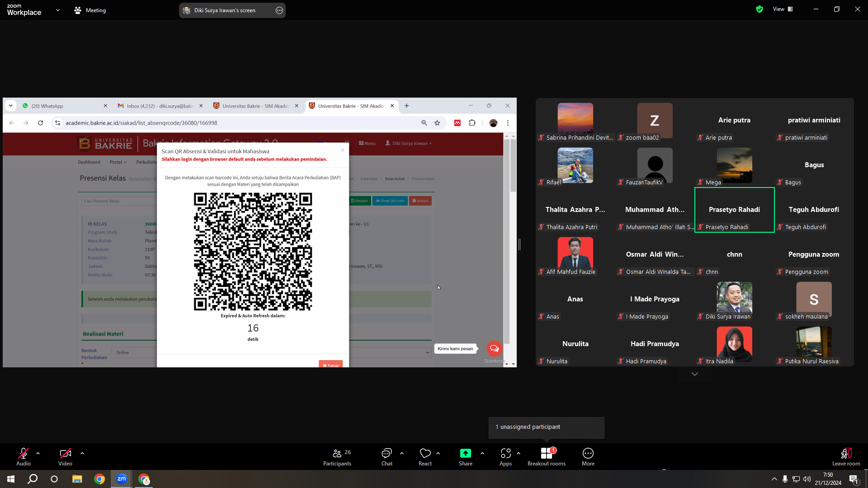Open Windows taskbar Search
This screenshot has height=488, width=868.
point(33,479)
